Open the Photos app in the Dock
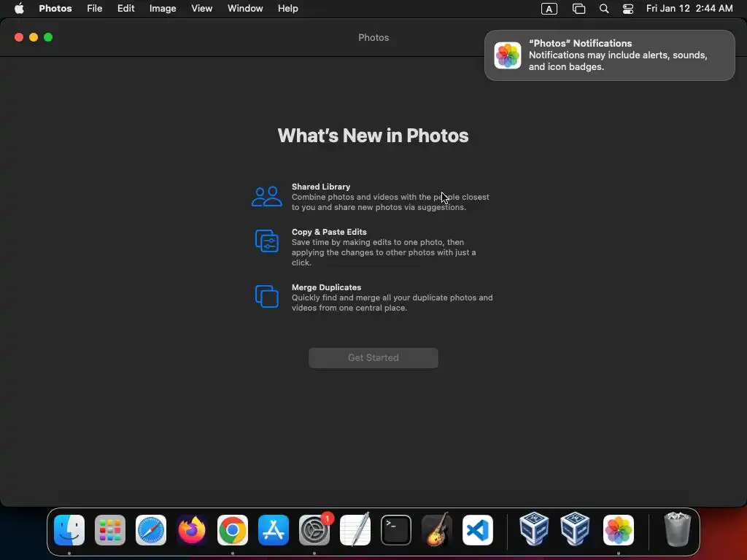Image resolution: width=747 pixels, height=560 pixels. [619, 530]
